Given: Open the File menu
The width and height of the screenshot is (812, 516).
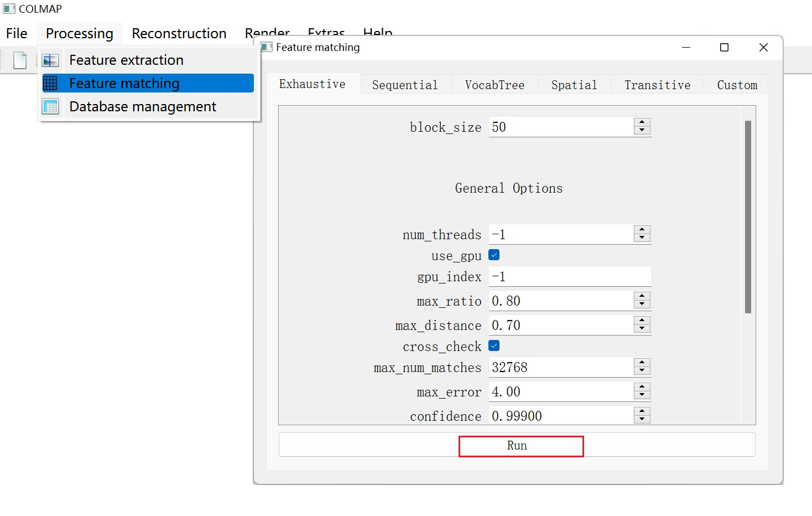Looking at the screenshot, I should [x=17, y=33].
